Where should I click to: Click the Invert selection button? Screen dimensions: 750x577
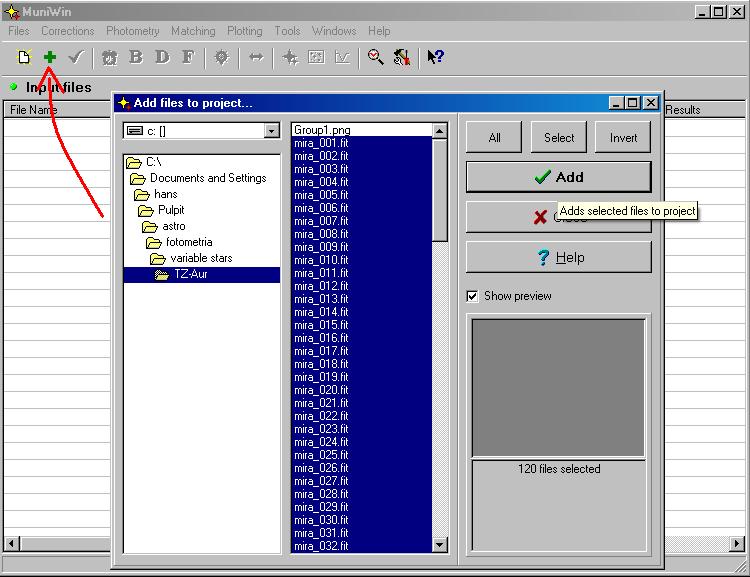(623, 138)
